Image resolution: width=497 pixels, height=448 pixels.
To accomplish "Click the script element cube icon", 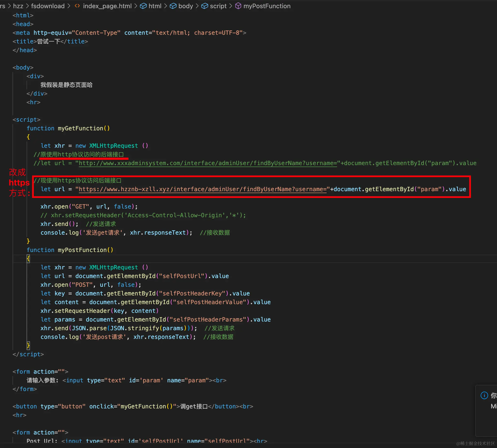I will tap(204, 6).
